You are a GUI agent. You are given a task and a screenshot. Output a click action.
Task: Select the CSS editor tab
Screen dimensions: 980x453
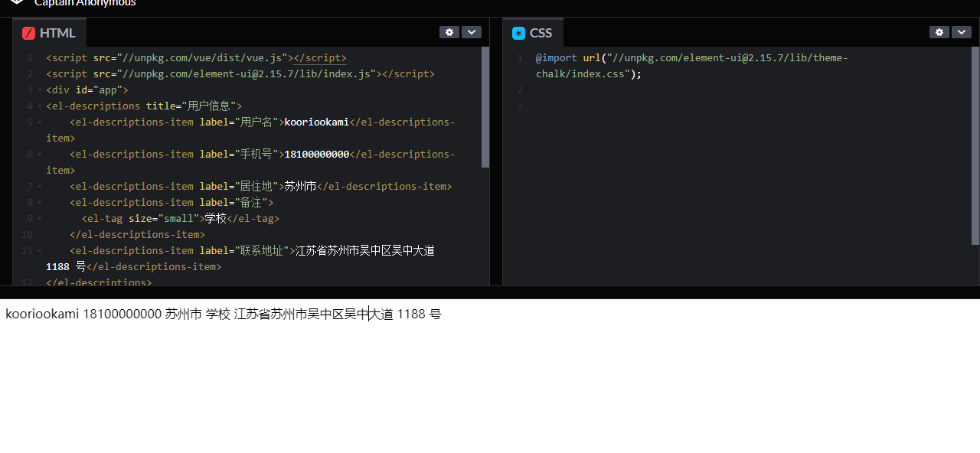[x=533, y=33]
